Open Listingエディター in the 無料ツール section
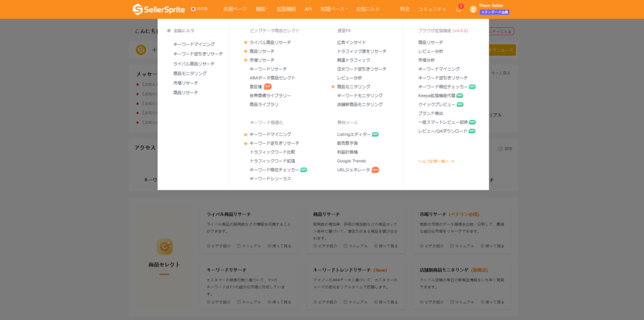This screenshot has height=320, width=644. (353, 135)
